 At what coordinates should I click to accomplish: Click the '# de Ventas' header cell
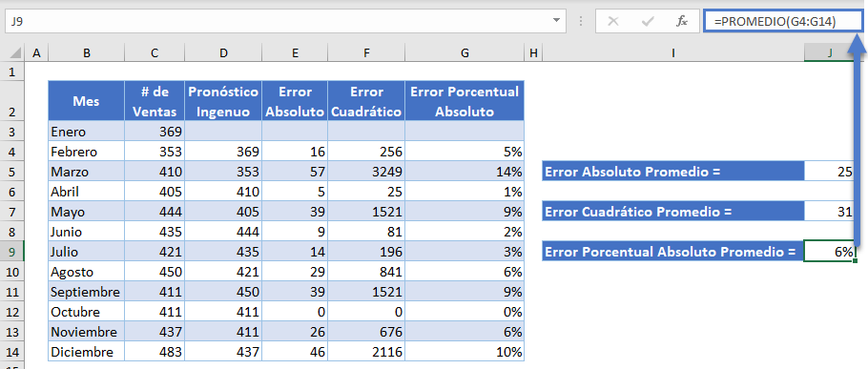tap(155, 101)
